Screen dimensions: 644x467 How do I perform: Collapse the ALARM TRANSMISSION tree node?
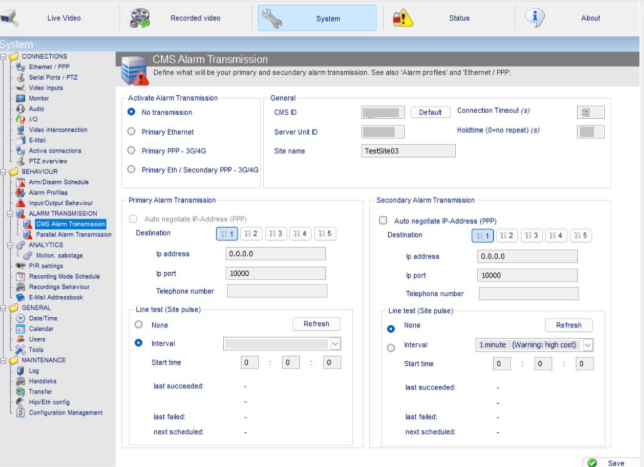10,214
